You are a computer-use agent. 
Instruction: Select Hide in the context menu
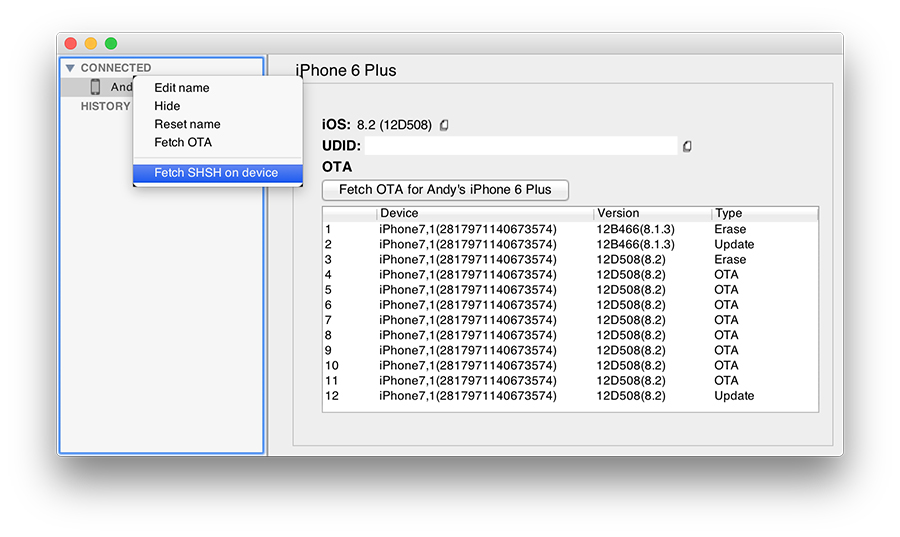tap(167, 106)
